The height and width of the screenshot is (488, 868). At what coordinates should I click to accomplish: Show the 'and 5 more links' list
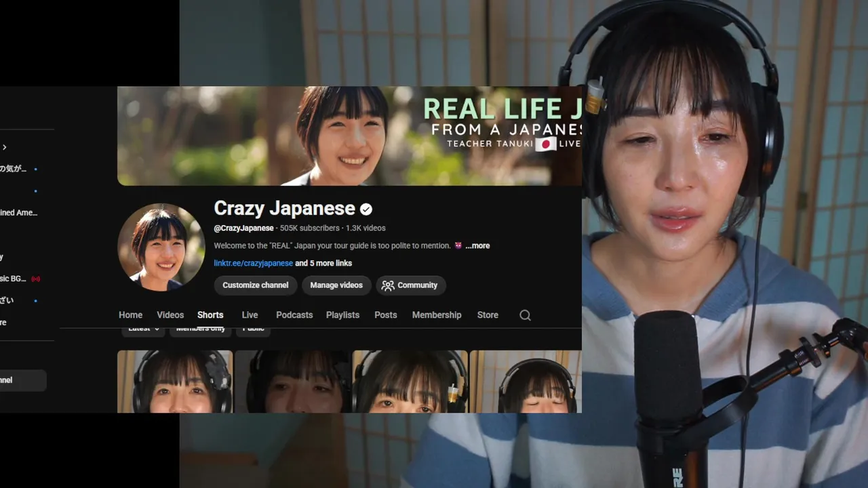click(323, 263)
